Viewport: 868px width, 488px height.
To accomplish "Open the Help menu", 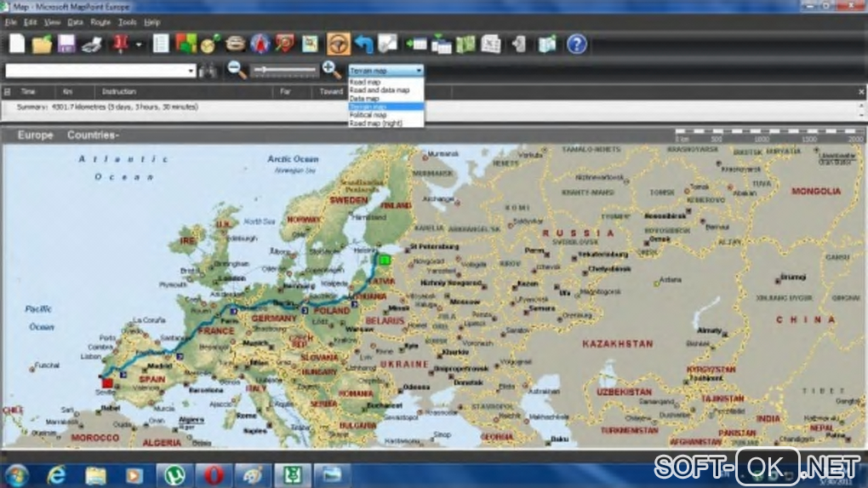I will [x=151, y=22].
